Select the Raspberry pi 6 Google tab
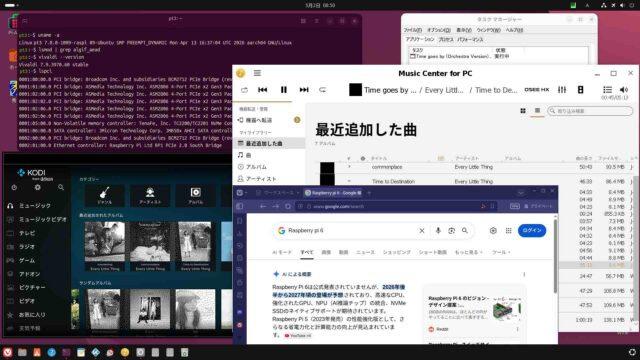The image size is (640, 360). click(x=333, y=193)
